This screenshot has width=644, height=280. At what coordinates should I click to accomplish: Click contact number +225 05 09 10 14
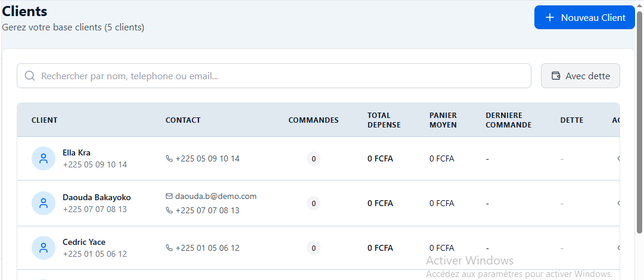[x=207, y=158]
